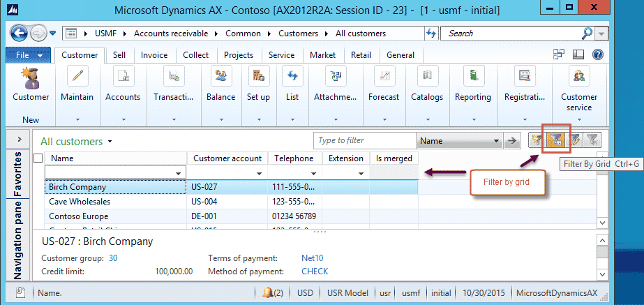The width and height of the screenshot is (644, 305).
Task: Open the navigation history dropdown arrow
Action: click(x=52, y=34)
